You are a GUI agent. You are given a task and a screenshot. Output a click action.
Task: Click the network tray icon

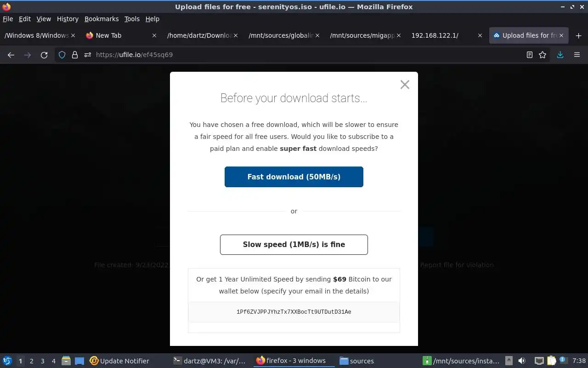pyautogui.click(x=539, y=361)
